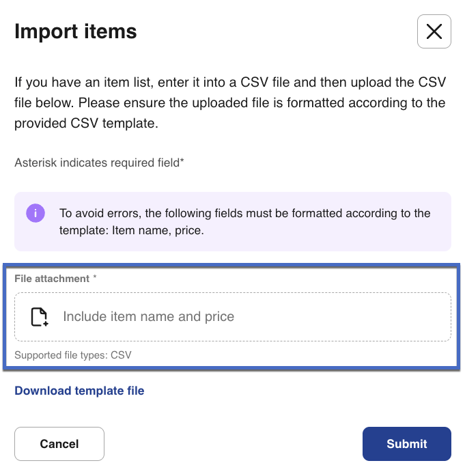The height and width of the screenshot is (476, 465).
Task: Click the CSV upload instructions paragraph
Action: [x=229, y=104]
